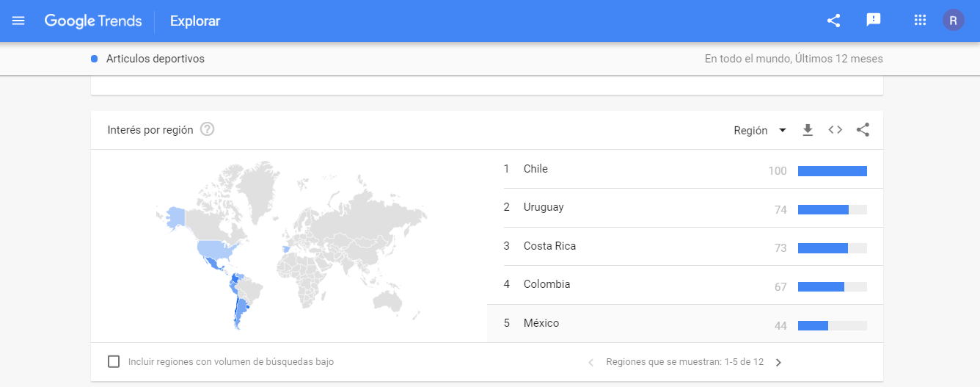Image resolution: width=980 pixels, height=387 pixels.
Task: Download the region interest CSV
Action: (x=808, y=130)
